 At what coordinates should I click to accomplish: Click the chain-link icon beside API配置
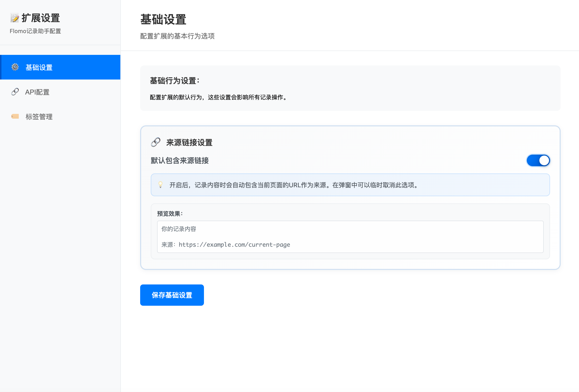(15, 92)
